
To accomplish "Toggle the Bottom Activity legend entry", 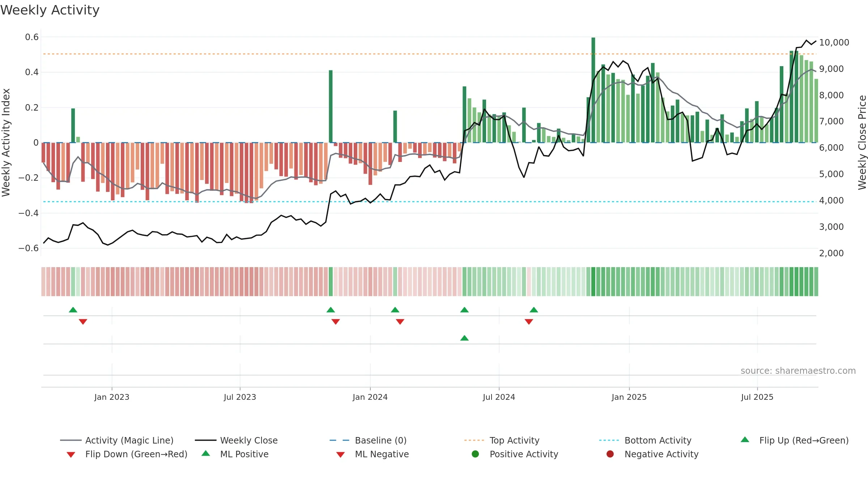I will point(645,440).
